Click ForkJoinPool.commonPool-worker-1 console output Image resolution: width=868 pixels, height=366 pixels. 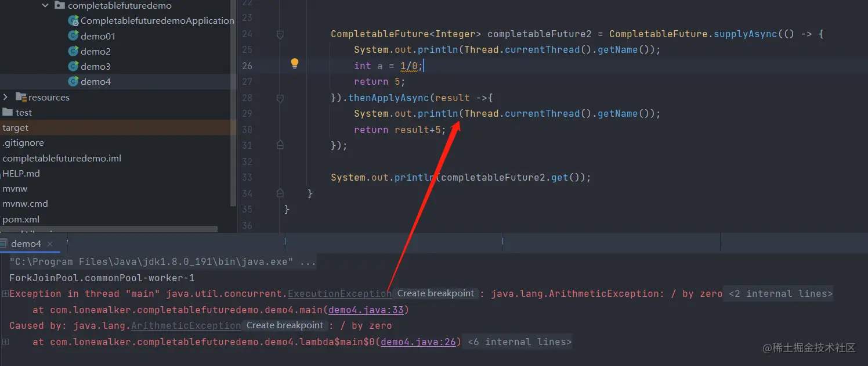click(x=102, y=278)
